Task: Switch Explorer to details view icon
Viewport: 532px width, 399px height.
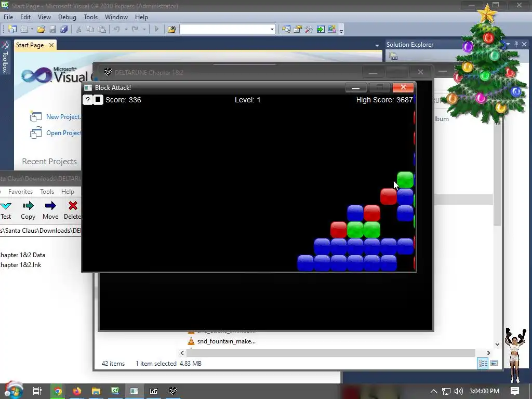Action: point(483,363)
